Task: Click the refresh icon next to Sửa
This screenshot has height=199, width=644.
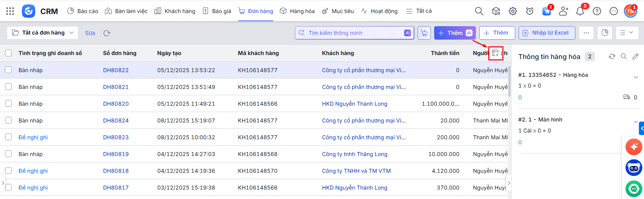Action: click(x=107, y=33)
